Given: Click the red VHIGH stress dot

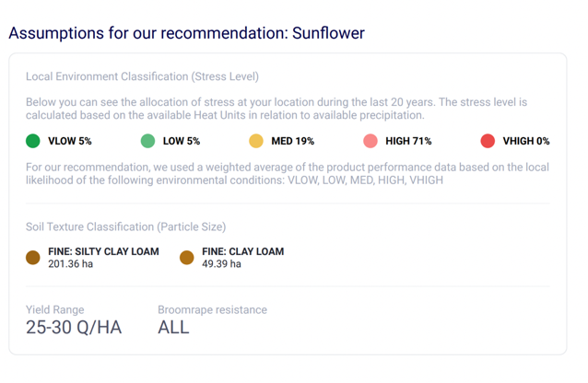Looking at the screenshot, I should [488, 141].
